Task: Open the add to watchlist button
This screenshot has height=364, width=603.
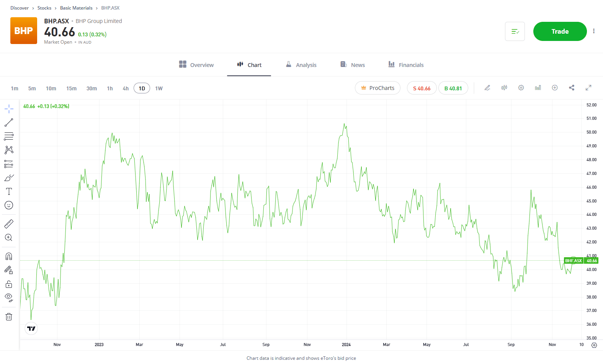Action: 515,31
